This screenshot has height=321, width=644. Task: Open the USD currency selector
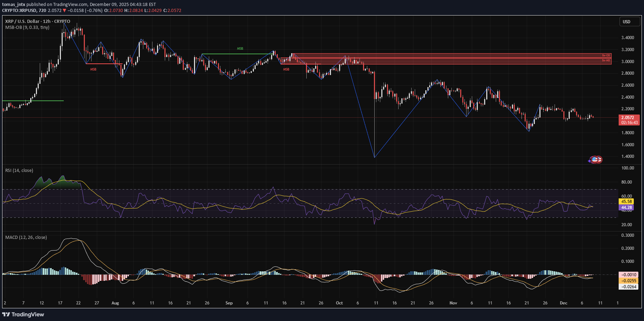tap(630, 21)
